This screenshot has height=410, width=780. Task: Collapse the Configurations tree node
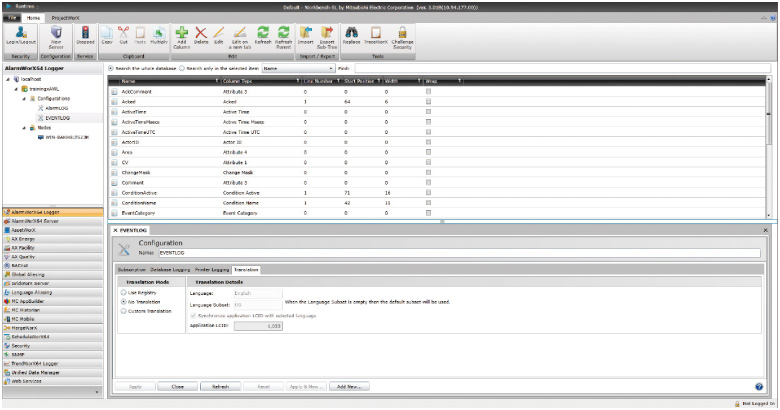coord(24,99)
